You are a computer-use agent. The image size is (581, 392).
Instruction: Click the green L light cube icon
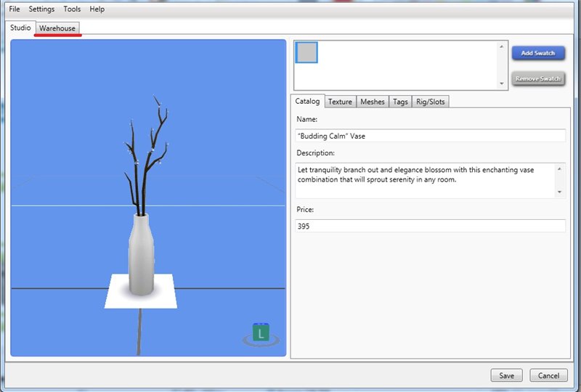[261, 334]
